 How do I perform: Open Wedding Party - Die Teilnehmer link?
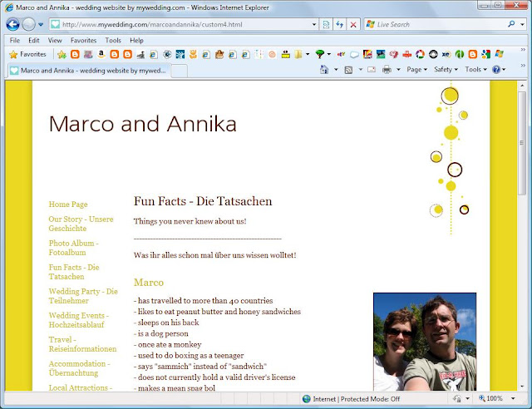[83, 296]
